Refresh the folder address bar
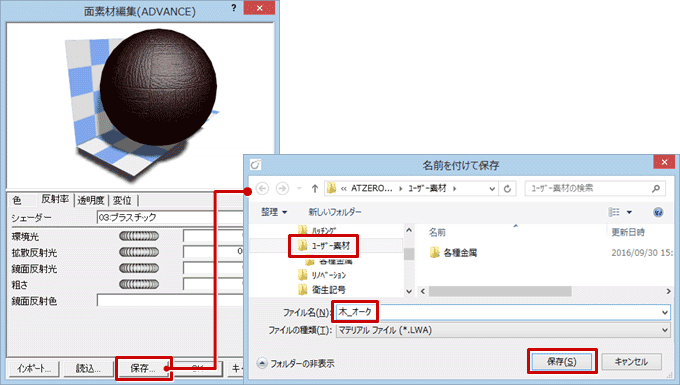680x385 pixels. pos(507,189)
